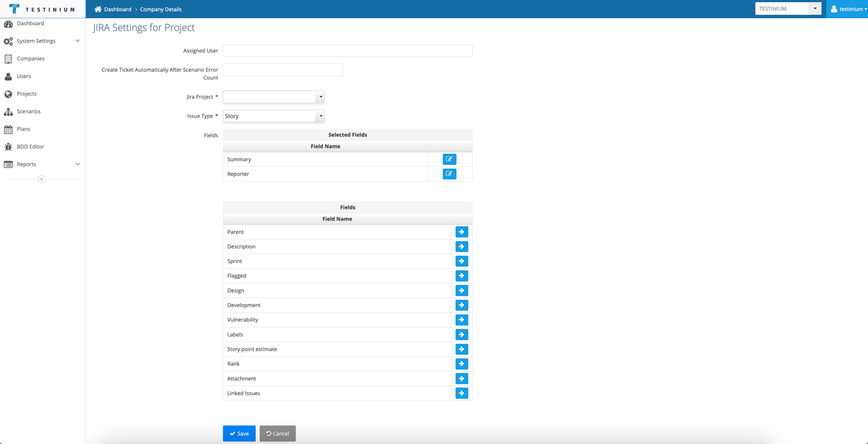Click the Reporter row text

pyautogui.click(x=238, y=174)
